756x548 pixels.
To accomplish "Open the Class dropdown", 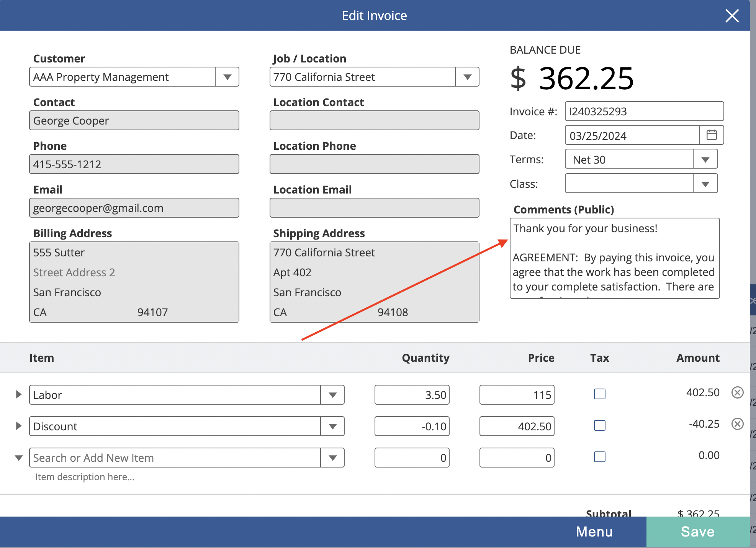I will point(705,184).
